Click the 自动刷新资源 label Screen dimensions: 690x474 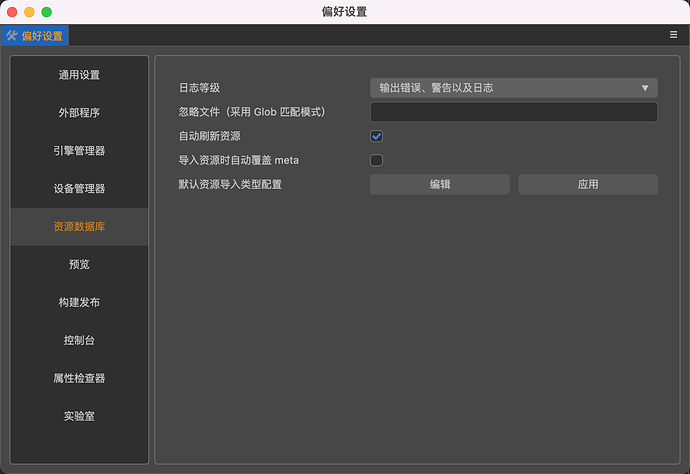tap(209, 136)
